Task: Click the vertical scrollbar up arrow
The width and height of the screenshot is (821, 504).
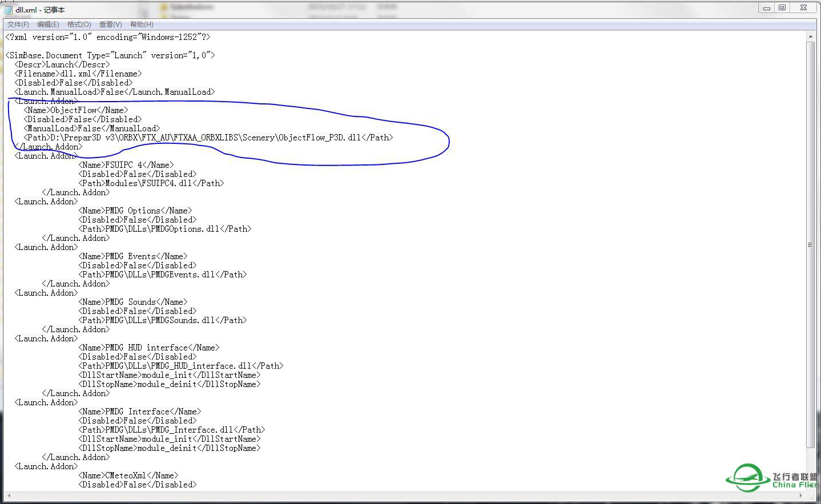Action: tap(810, 37)
